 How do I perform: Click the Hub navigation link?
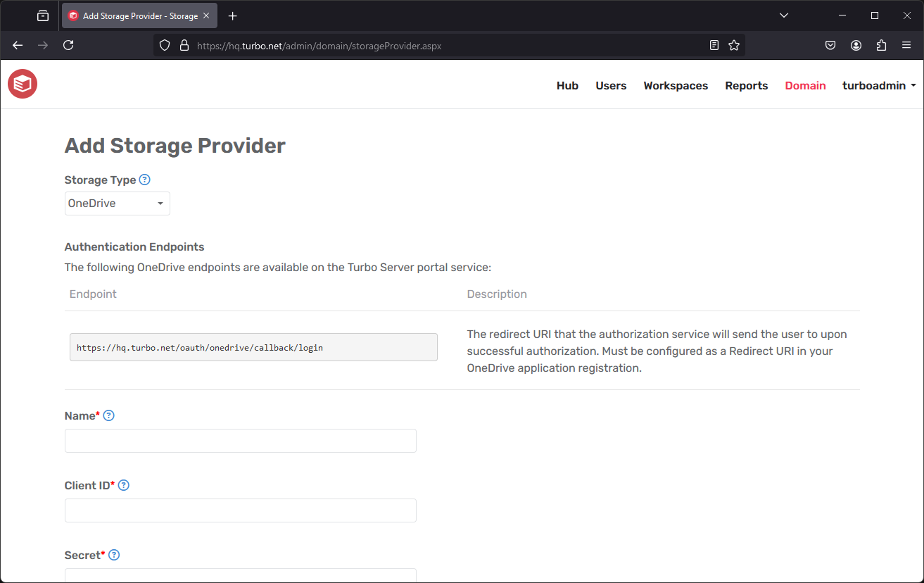point(567,85)
